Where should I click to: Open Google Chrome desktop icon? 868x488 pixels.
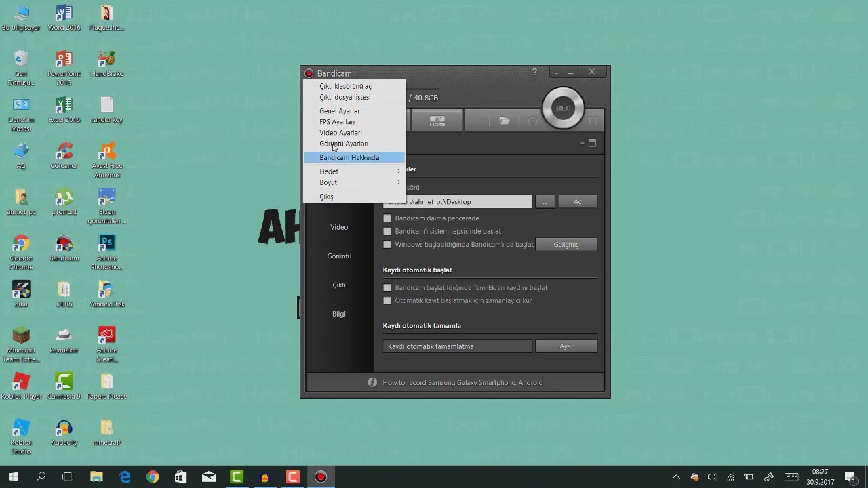21,253
